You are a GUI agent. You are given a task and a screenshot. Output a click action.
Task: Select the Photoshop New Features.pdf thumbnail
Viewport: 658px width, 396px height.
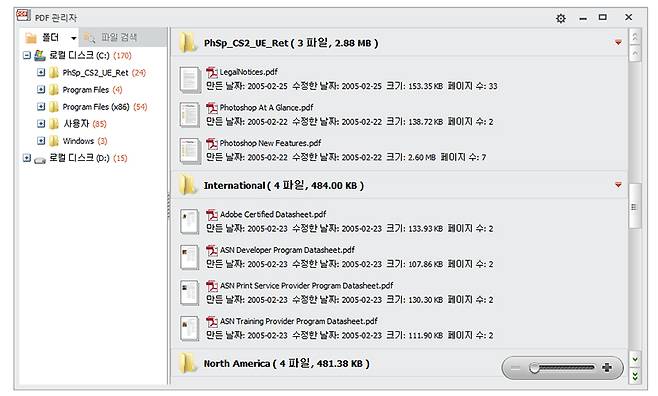[190, 150]
